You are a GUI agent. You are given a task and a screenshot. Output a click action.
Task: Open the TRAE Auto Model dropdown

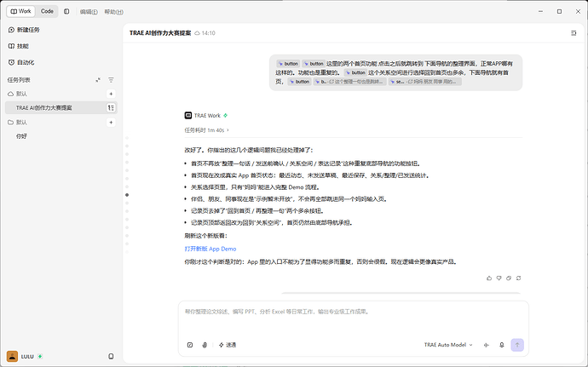[448, 345]
